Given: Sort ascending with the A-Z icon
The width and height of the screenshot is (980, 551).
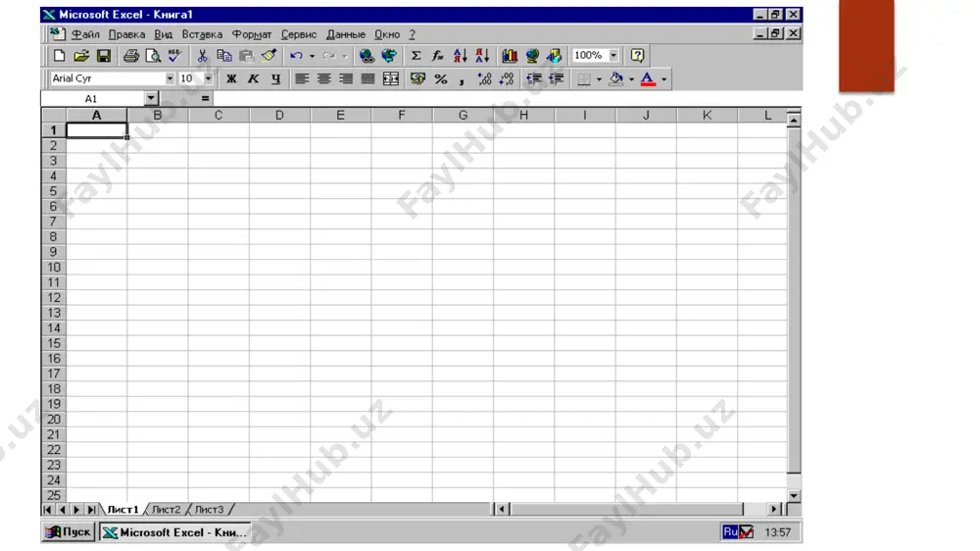Looking at the screenshot, I should pos(460,56).
